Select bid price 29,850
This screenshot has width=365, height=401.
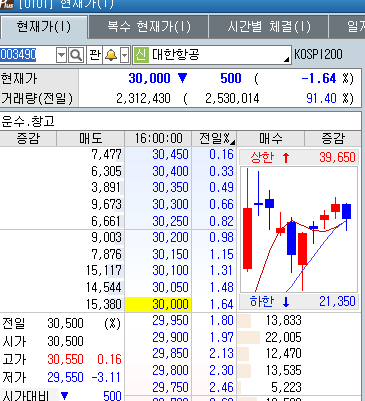pyautogui.click(x=170, y=353)
